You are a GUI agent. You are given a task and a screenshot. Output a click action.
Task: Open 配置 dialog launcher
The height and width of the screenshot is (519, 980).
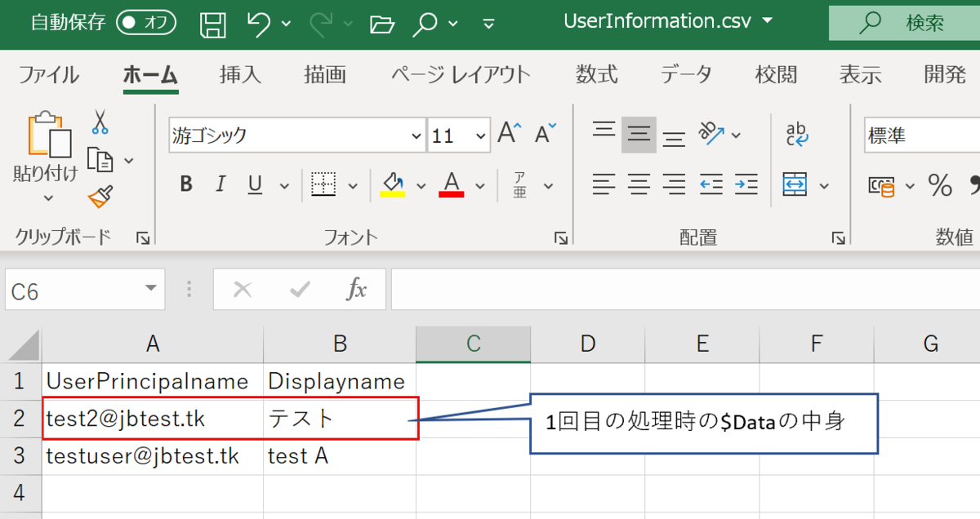[838, 237]
